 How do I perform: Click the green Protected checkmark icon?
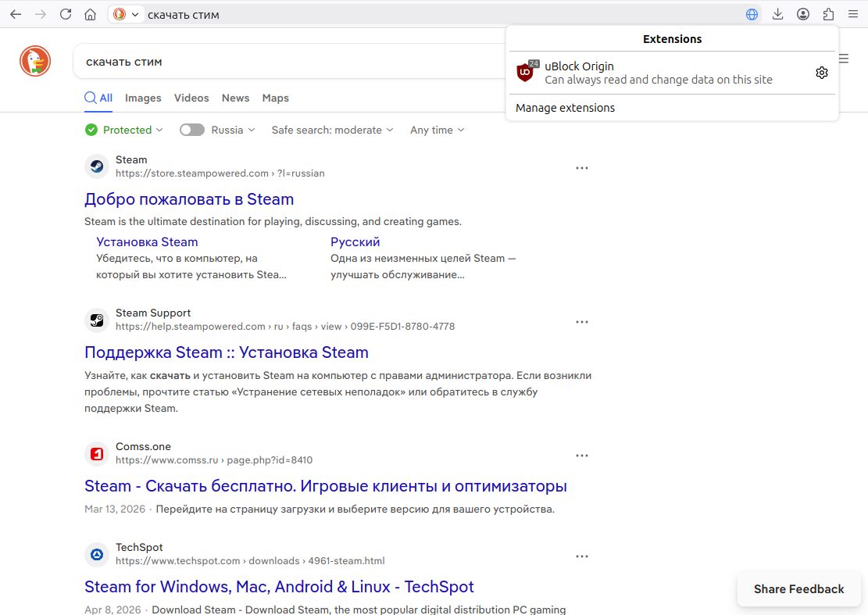[91, 130]
